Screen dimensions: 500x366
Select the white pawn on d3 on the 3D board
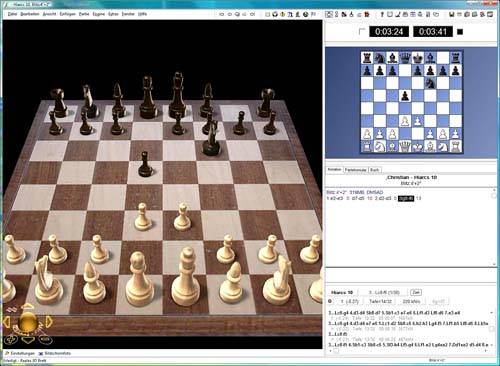143,217
